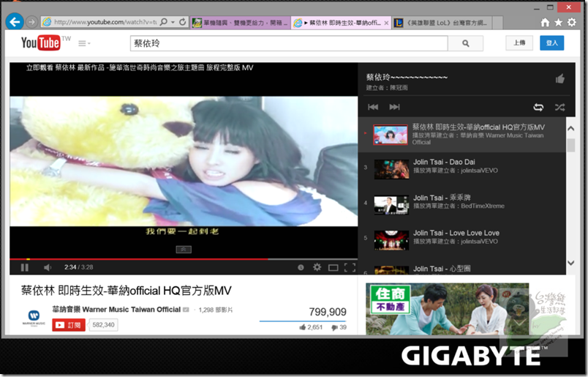Subscribe with the red 訂閱 button

tap(69, 325)
